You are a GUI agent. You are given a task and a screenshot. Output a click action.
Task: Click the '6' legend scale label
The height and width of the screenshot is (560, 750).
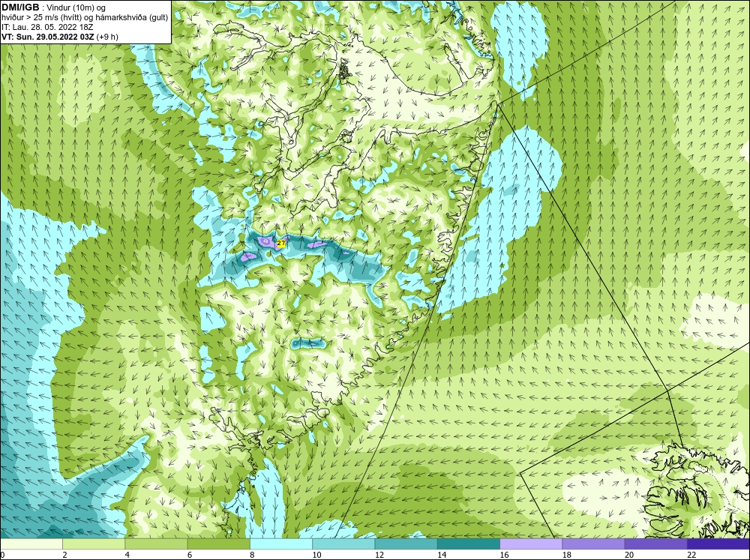[190, 555]
